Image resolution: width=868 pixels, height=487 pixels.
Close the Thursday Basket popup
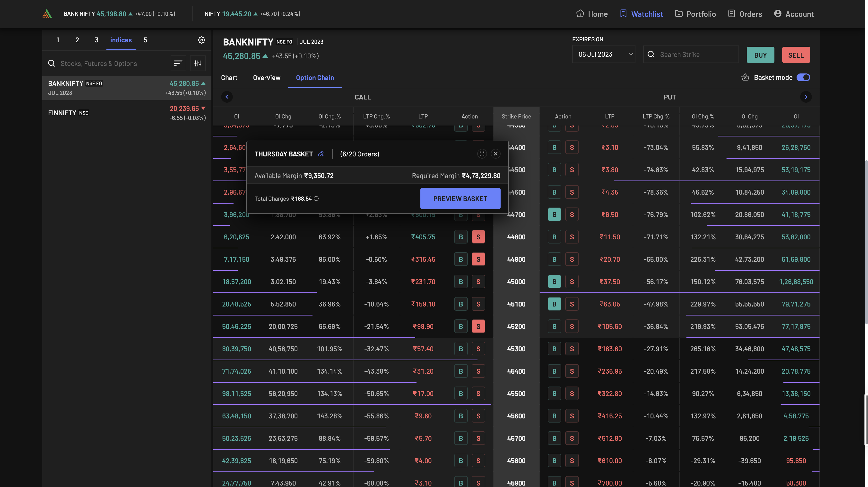click(495, 154)
